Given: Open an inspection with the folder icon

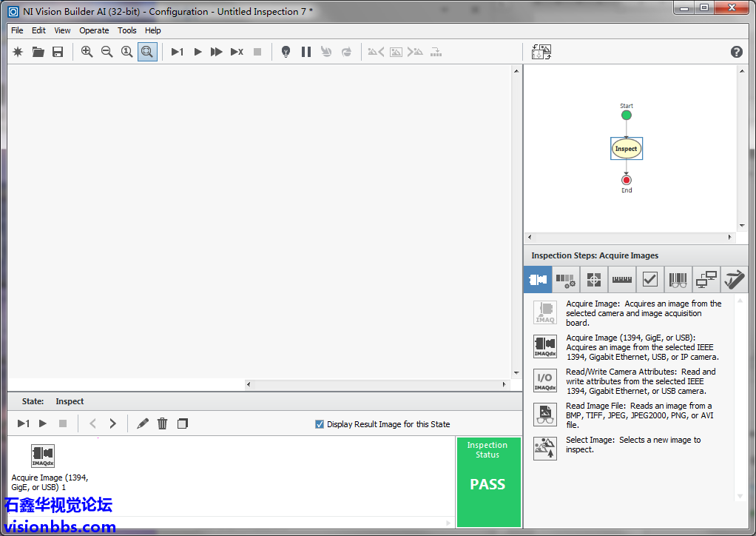Looking at the screenshot, I should point(38,52).
